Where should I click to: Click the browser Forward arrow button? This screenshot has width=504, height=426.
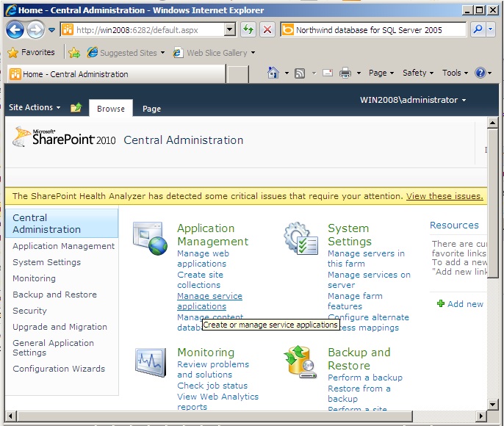click(35, 30)
